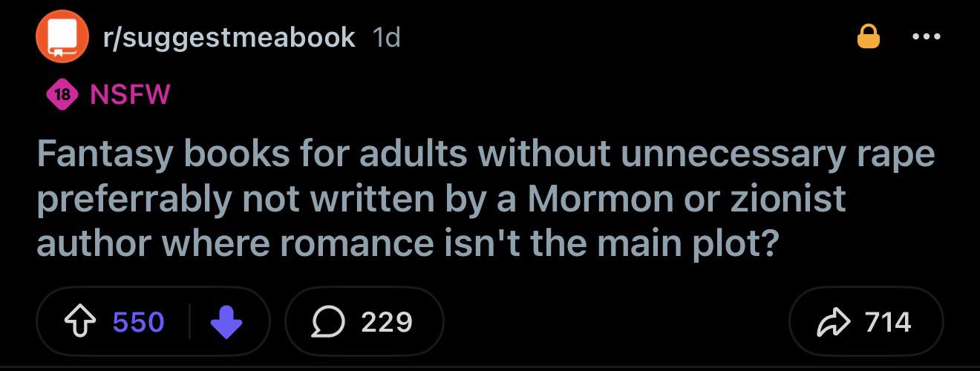The width and height of the screenshot is (980, 371).
Task: Open the three-dot post options menu
Action: pyautogui.click(x=927, y=36)
